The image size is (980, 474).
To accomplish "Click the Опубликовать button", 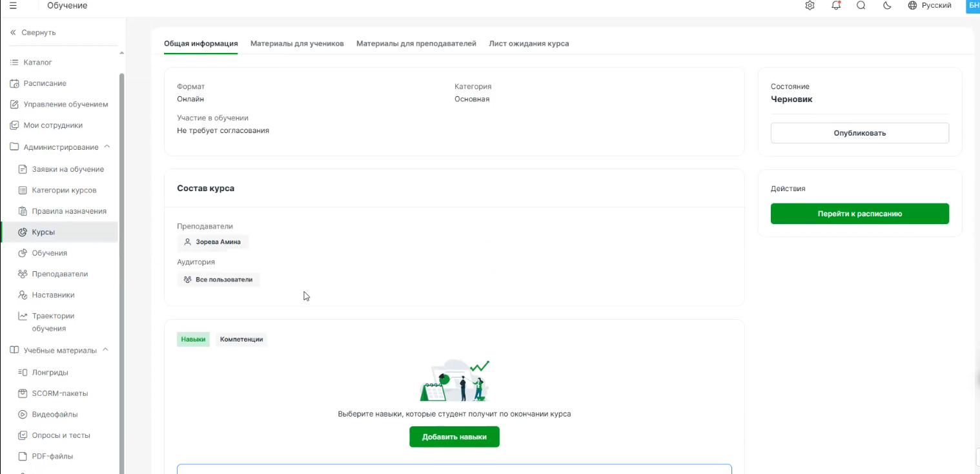I will 859,133.
